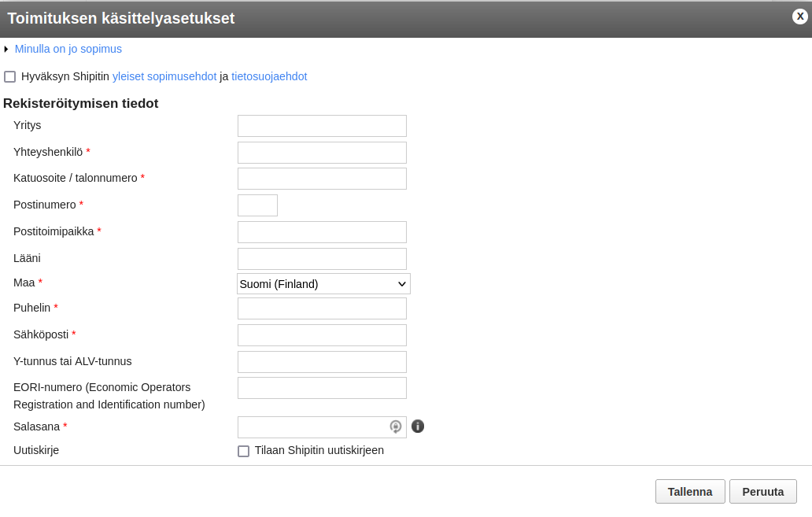Click the Postinumero input field
Screen dimensions: 812x517
(x=257, y=205)
